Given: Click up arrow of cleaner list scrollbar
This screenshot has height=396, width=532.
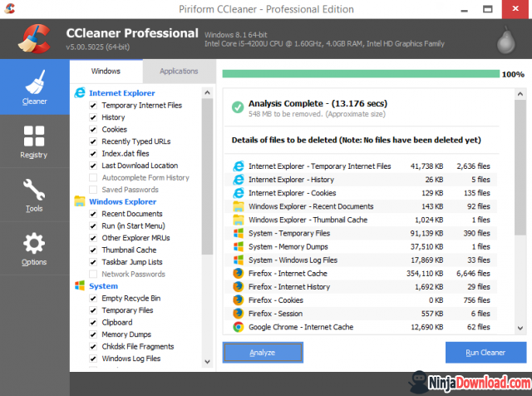Looking at the screenshot, I should (207, 92).
